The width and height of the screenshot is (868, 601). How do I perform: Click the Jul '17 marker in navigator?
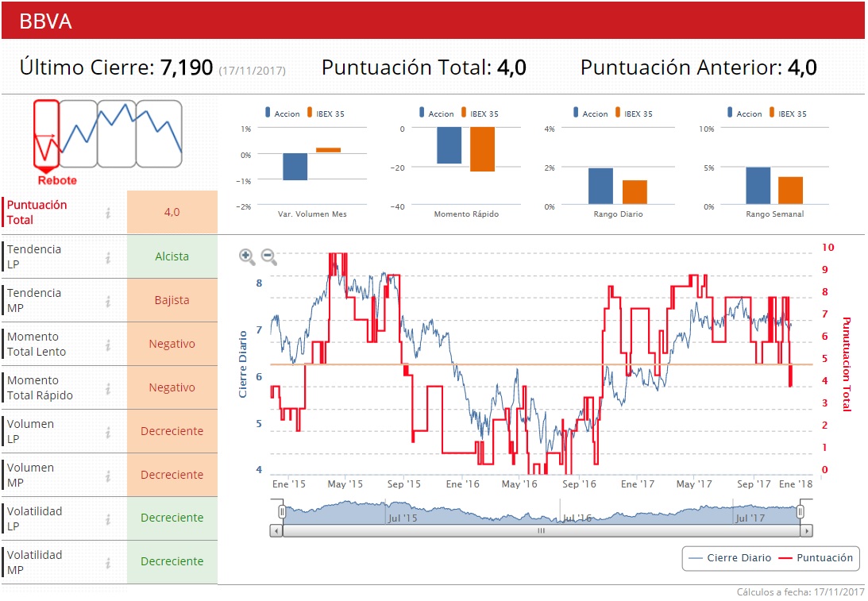tap(750, 518)
